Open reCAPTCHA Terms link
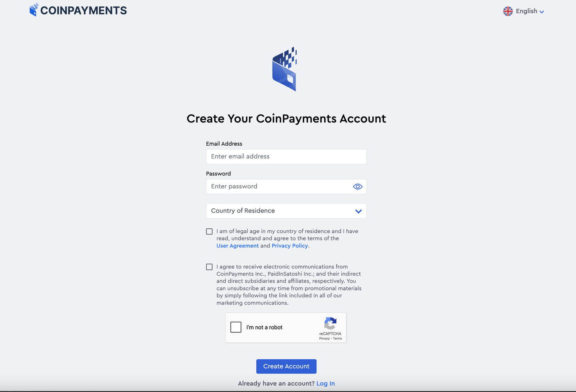The width and height of the screenshot is (576, 392). [337, 338]
